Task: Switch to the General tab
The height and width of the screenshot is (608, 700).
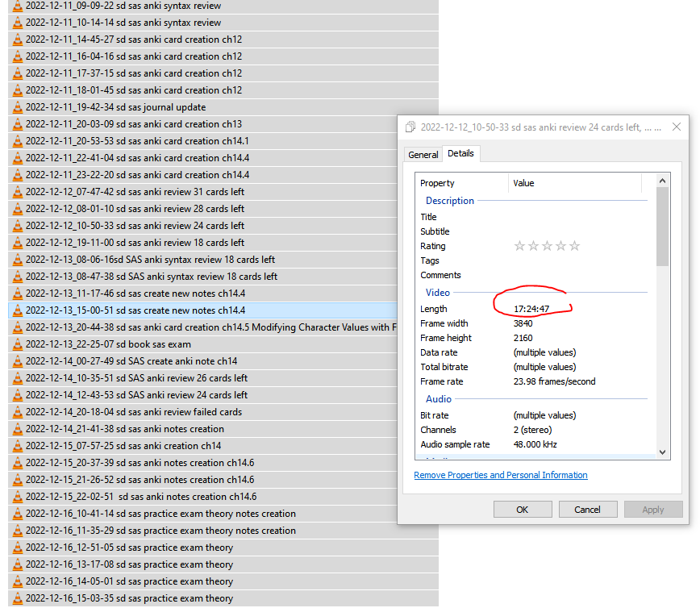Action: (x=423, y=153)
